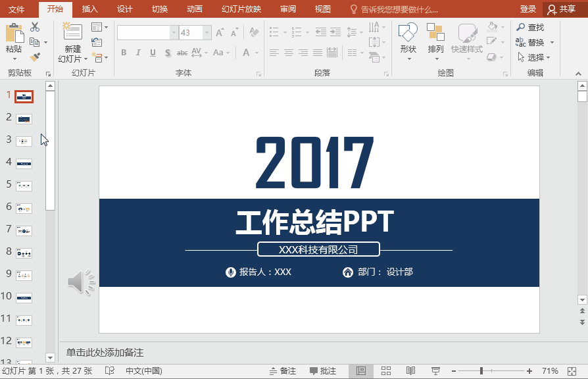The image size is (588, 379).
Task: Fit slide to current window
Action: click(572, 371)
